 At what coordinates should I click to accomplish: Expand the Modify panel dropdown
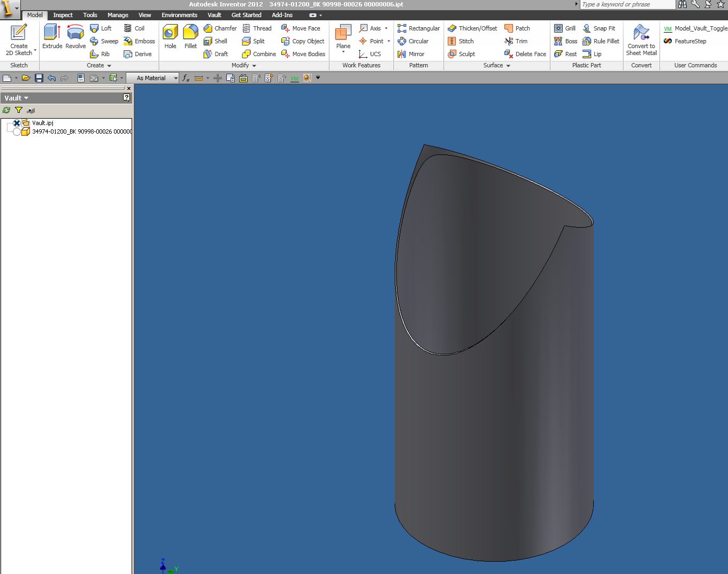pyautogui.click(x=254, y=66)
